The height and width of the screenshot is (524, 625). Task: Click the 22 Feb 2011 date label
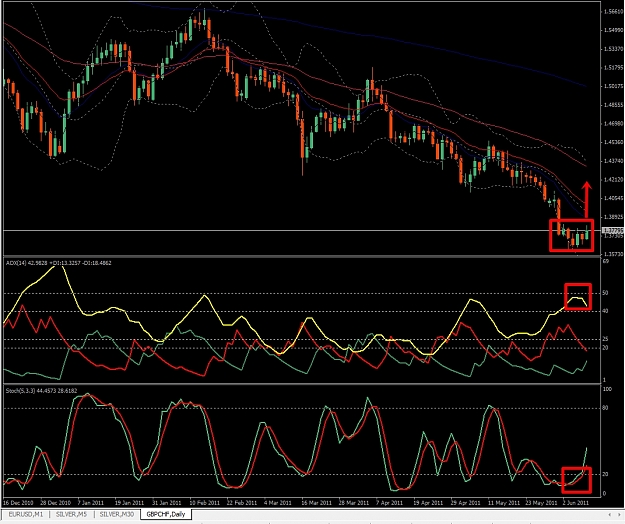[x=242, y=503]
